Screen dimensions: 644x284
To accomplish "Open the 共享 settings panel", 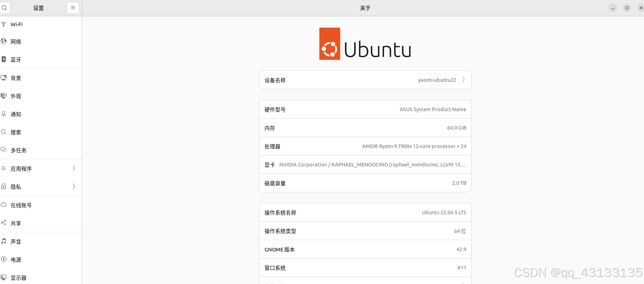I will pyautogui.click(x=41, y=223).
